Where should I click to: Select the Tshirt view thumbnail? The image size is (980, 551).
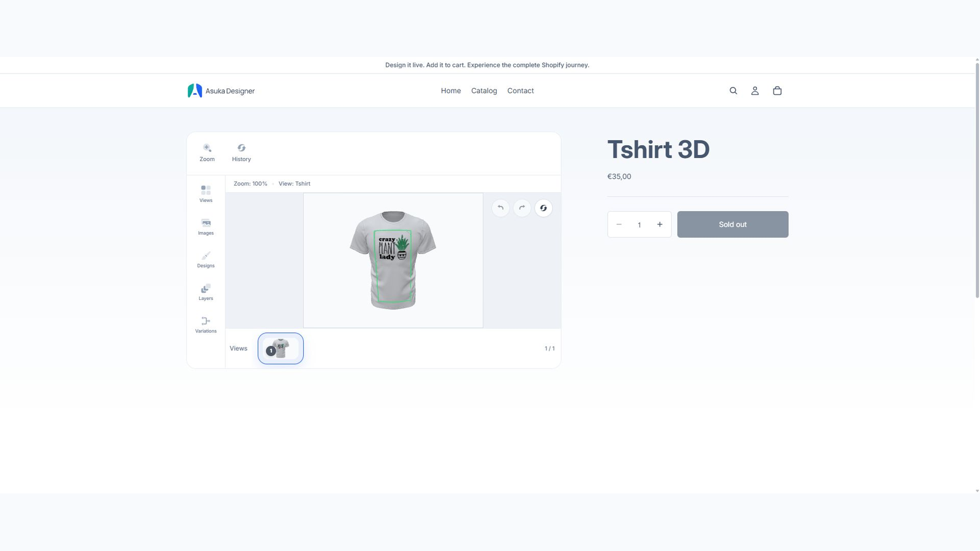281,348
